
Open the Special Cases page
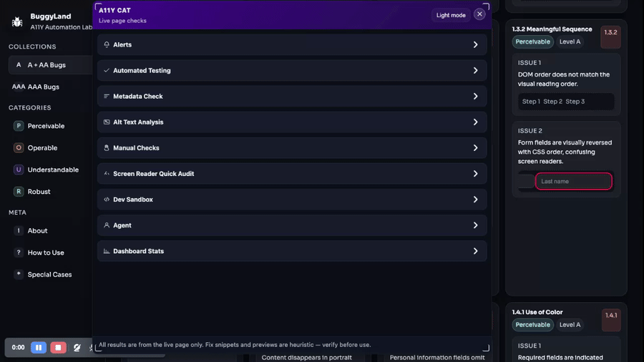click(x=51, y=274)
